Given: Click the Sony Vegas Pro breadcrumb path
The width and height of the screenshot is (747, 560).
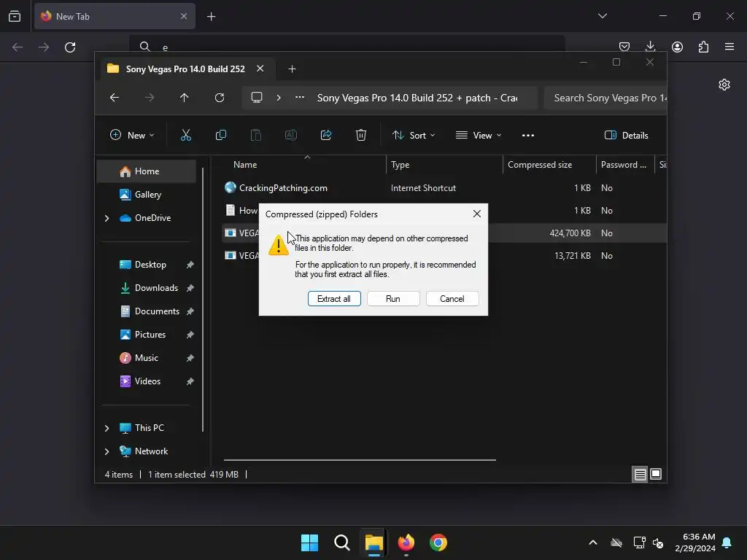Looking at the screenshot, I should pyautogui.click(x=417, y=98).
